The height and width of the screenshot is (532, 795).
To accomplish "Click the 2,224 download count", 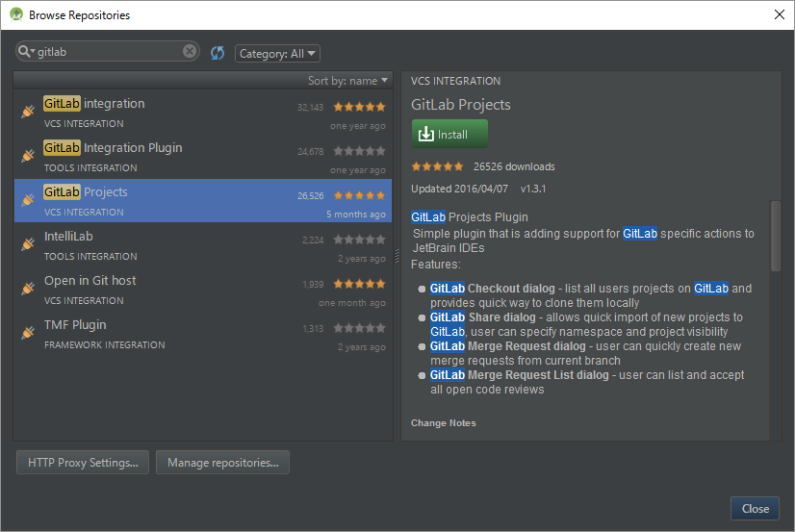I will [313, 241].
